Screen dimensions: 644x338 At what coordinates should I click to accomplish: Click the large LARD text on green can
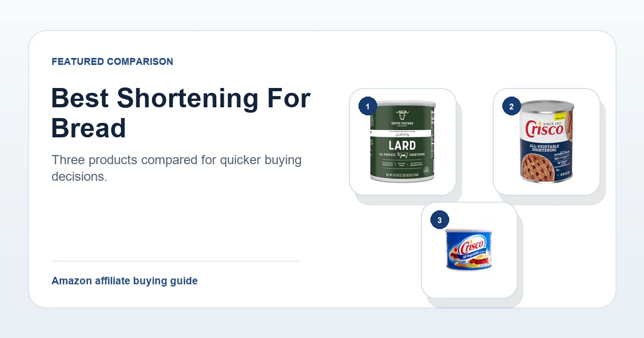pos(402,145)
